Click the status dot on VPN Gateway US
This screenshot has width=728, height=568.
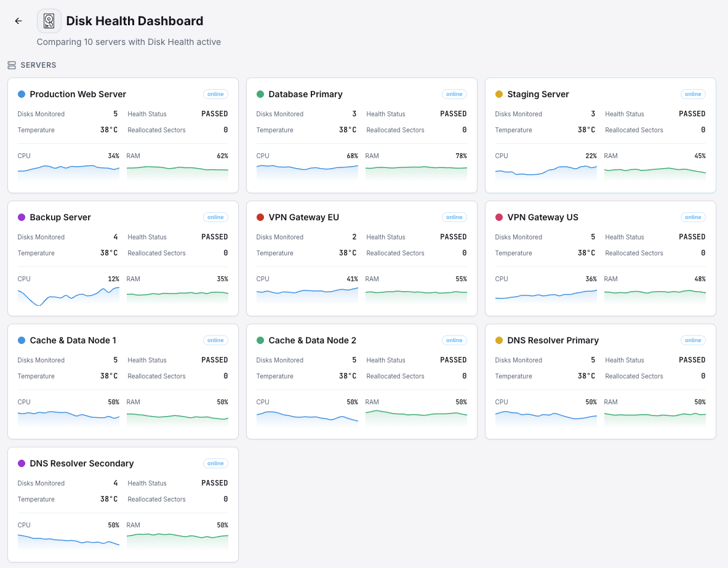pyautogui.click(x=500, y=217)
